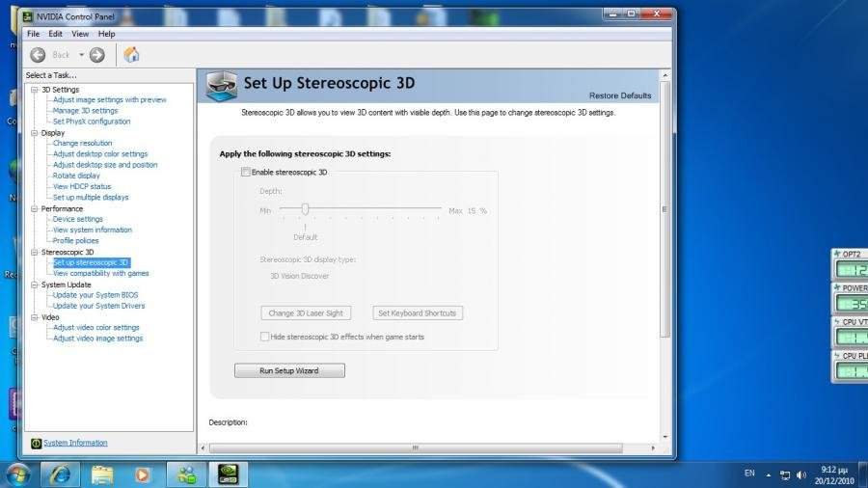Select View compatibility with games
This screenshot has height=488, width=868.
point(100,273)
